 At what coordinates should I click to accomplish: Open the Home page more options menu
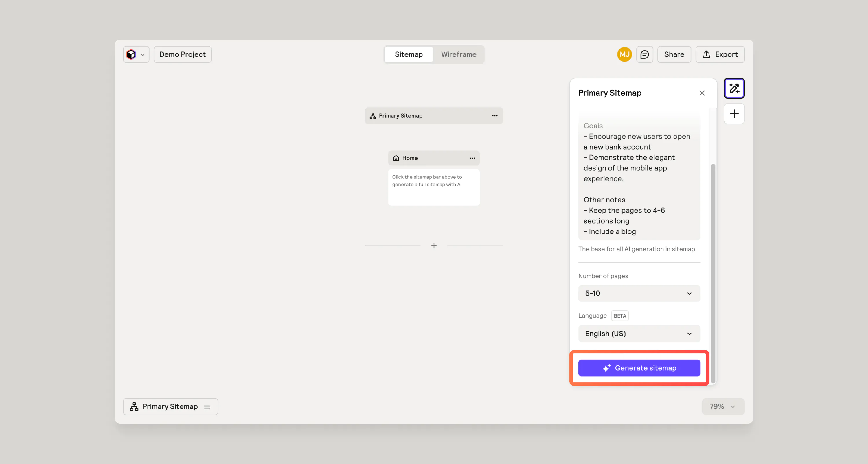click(472, 158)
